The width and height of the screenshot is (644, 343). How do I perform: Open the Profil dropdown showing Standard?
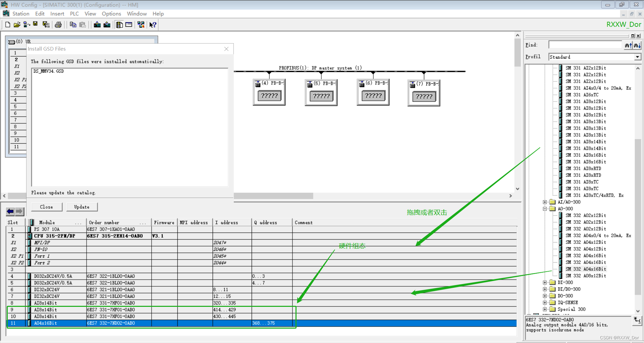[x=637, y=57]
